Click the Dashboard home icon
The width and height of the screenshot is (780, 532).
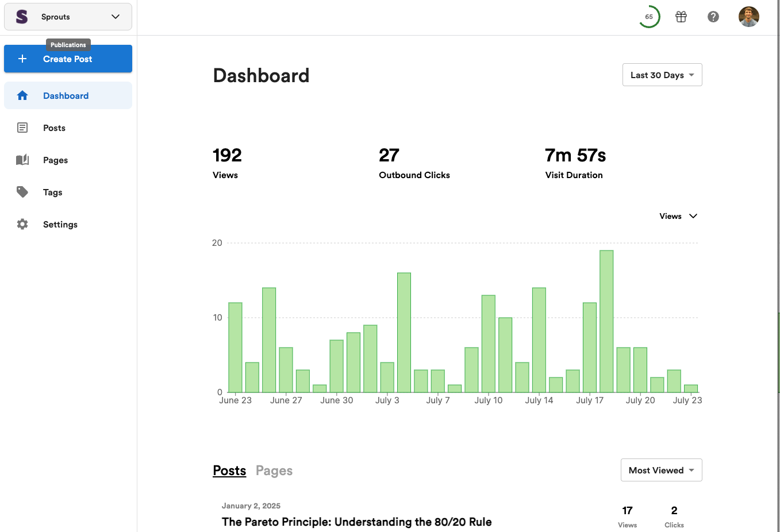click(22, 95)
